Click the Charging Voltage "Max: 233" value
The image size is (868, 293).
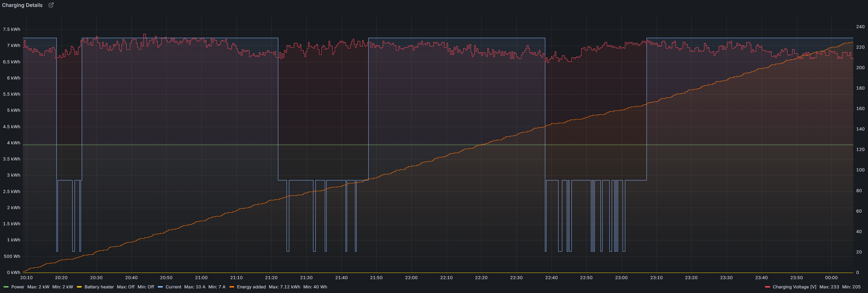click(829, 287)
